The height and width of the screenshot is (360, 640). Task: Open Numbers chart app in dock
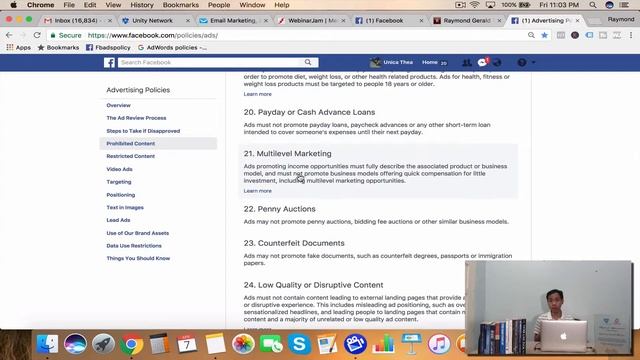click(x=383, y=344)
